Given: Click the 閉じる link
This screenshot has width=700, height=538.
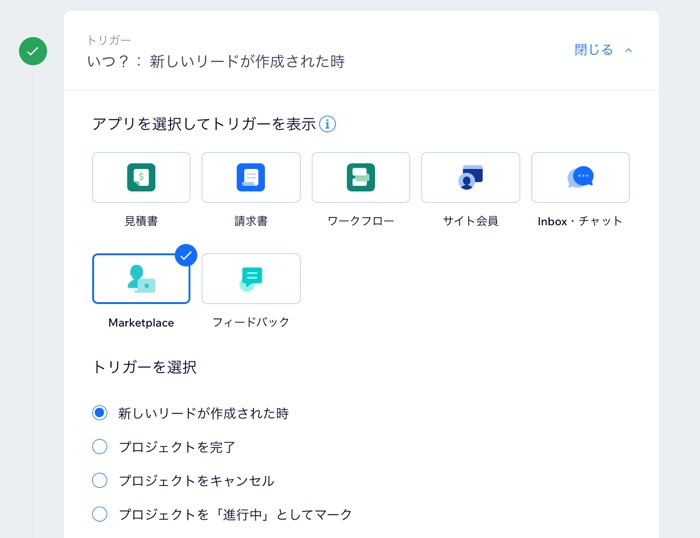Looking at the screenshot, I should 594,50.
